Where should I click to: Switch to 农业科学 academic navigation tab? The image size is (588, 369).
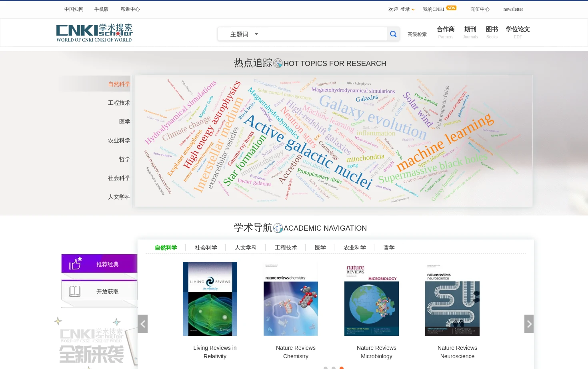pos(355,247)
